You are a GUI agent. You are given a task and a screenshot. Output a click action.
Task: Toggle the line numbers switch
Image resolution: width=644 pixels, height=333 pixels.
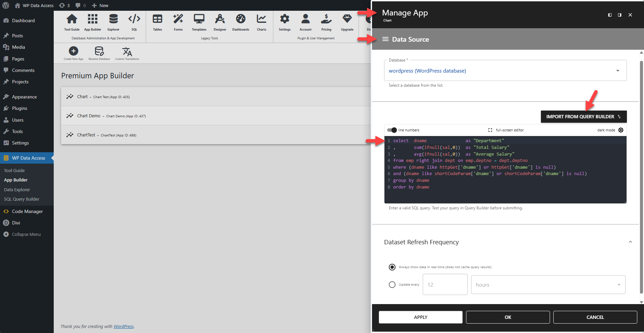pyautogui.click(x=392, y=130)
